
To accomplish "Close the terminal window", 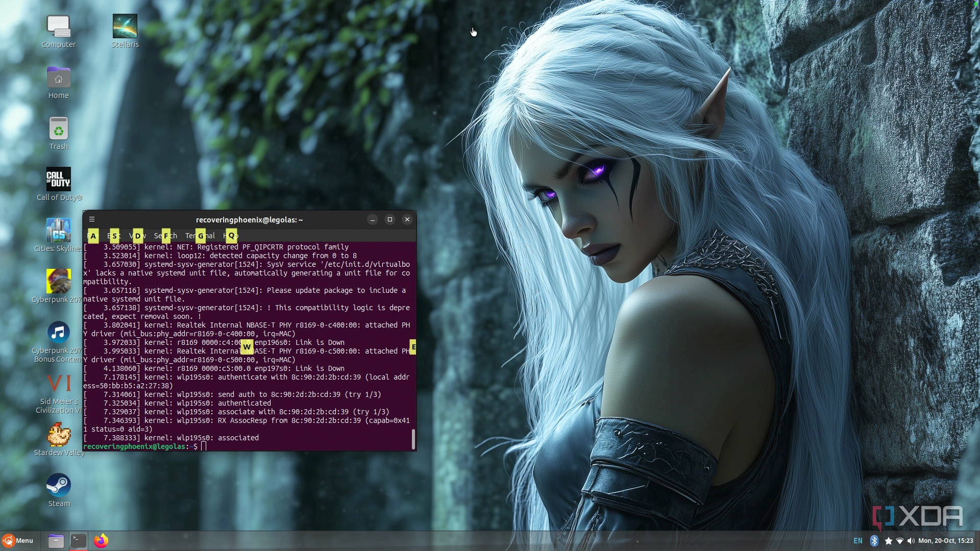I will click(x=407, y=219).
